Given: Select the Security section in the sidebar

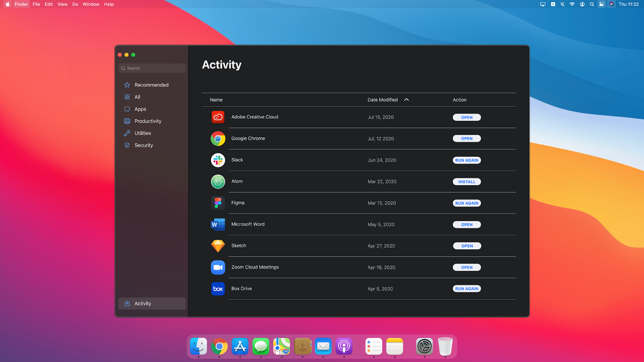Looking at the screenshot, I should pos(144,145).
